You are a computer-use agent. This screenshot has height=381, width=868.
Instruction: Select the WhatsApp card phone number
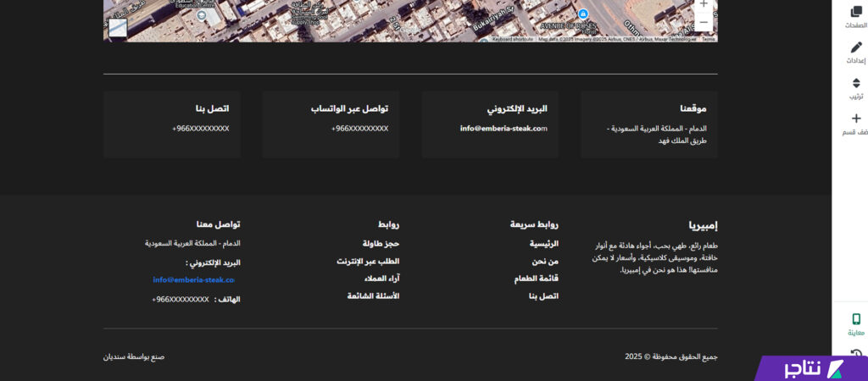(x=359, y=129)
